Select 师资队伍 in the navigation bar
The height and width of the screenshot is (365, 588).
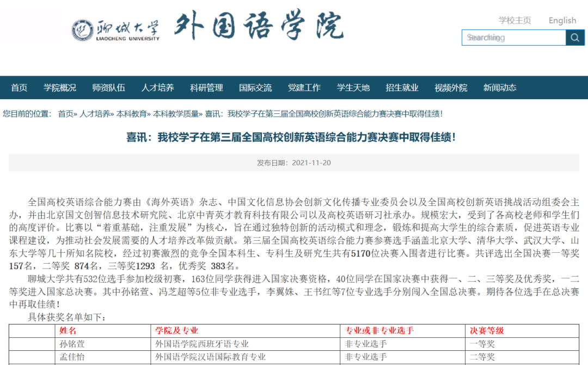[109, 88]
